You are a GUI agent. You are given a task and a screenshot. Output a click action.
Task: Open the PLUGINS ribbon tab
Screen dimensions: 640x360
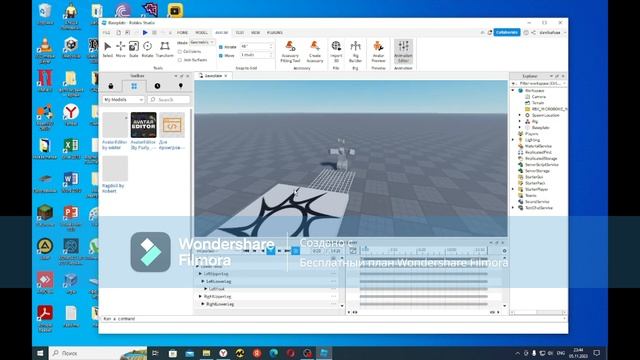[275, 33]
